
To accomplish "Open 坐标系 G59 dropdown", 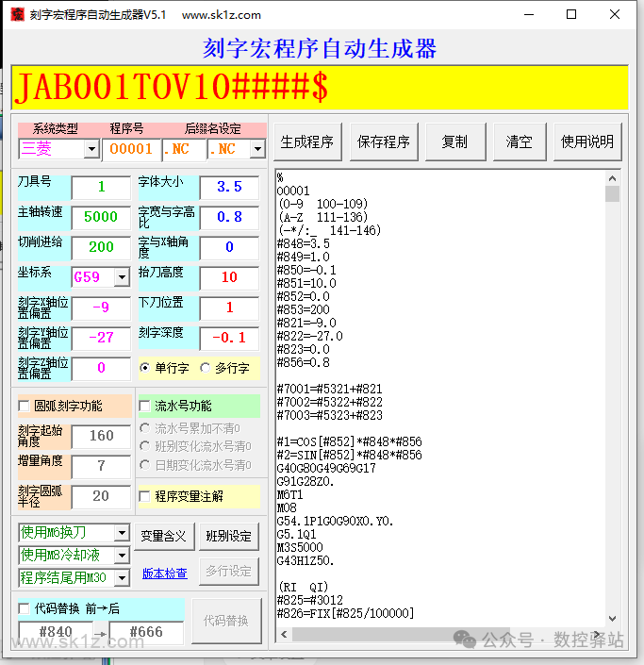I will [122, 277].
